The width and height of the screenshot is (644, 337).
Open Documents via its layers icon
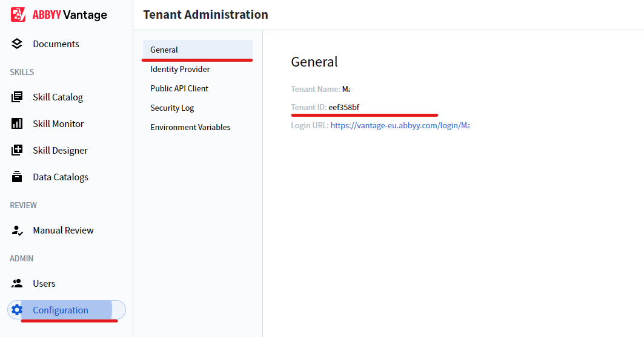[17, 44]
